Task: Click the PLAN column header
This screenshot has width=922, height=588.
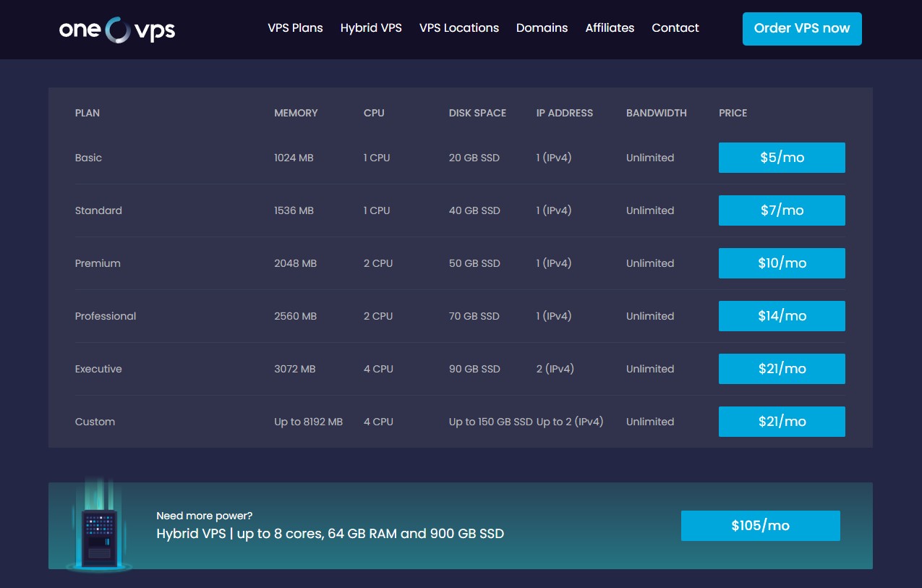Action: click(87, 113)
